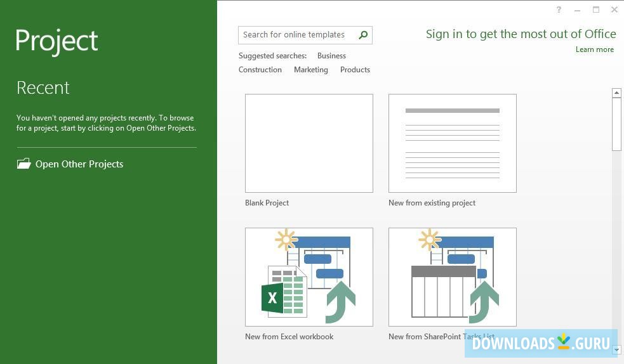
Task: Click the Blank Project label
Action: 267,203
